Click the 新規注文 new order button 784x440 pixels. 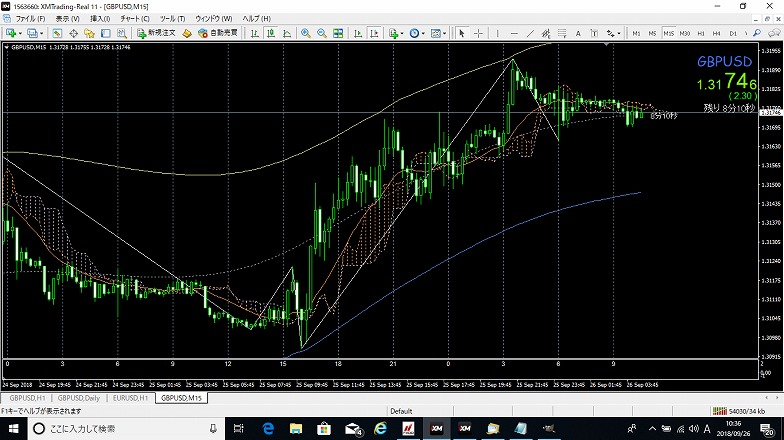coord(156,33)
